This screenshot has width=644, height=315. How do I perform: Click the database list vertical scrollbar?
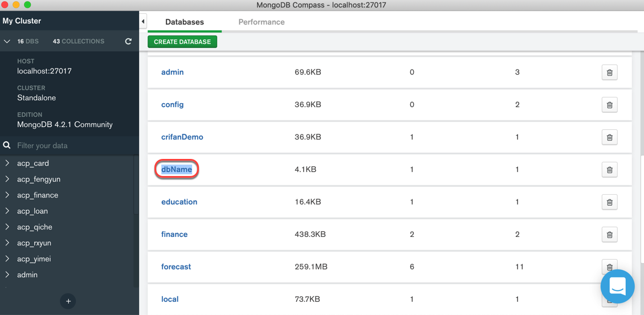coord(642,210)
